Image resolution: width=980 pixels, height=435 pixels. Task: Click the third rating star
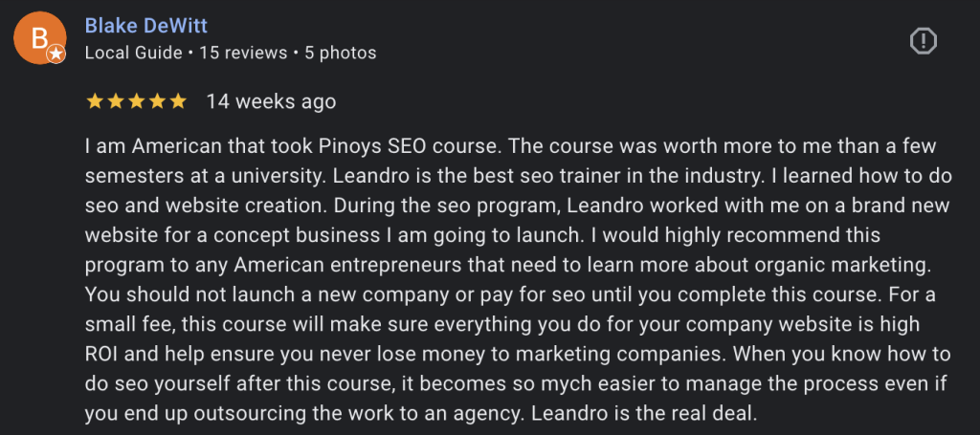click(136, 101)
